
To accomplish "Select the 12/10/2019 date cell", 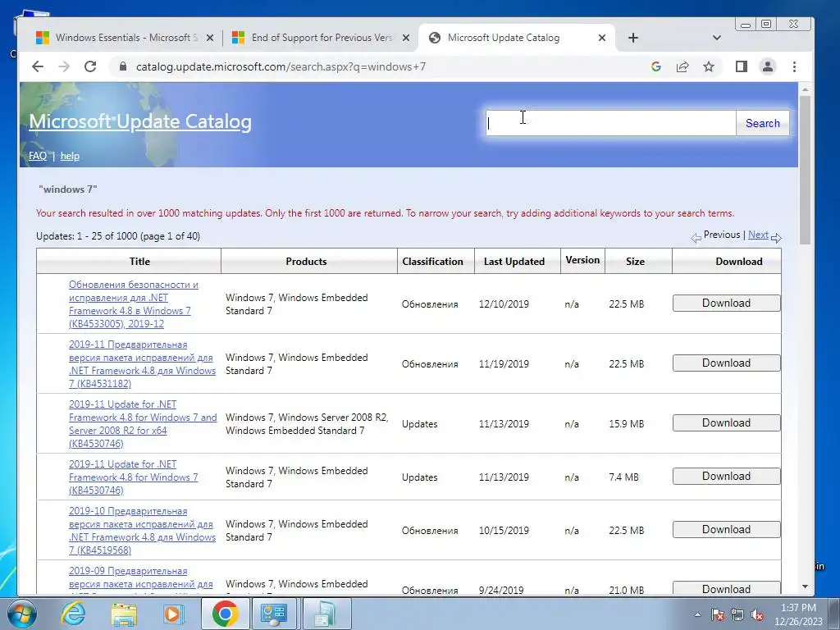I will click(x=504, y=304).
